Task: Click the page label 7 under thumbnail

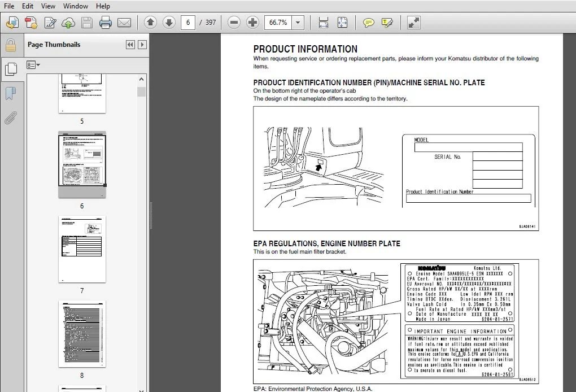Action: (x=82, y=290)
